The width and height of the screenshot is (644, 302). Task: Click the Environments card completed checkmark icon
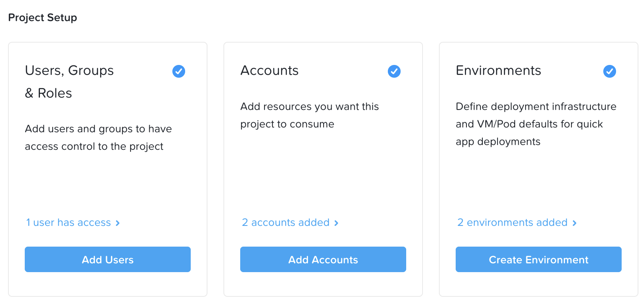610,71
